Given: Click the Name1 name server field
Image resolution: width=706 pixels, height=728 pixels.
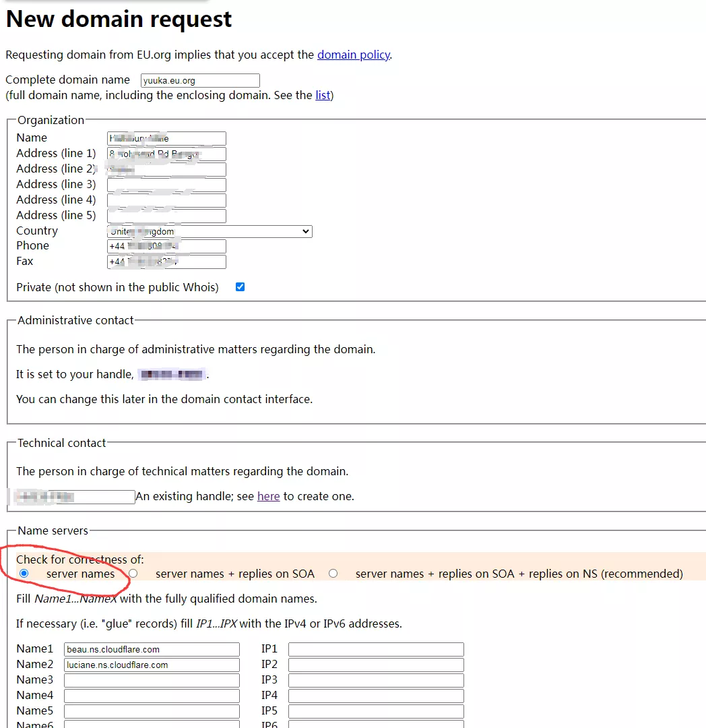Looking at the screenshot, I should [x=152, y=650].
